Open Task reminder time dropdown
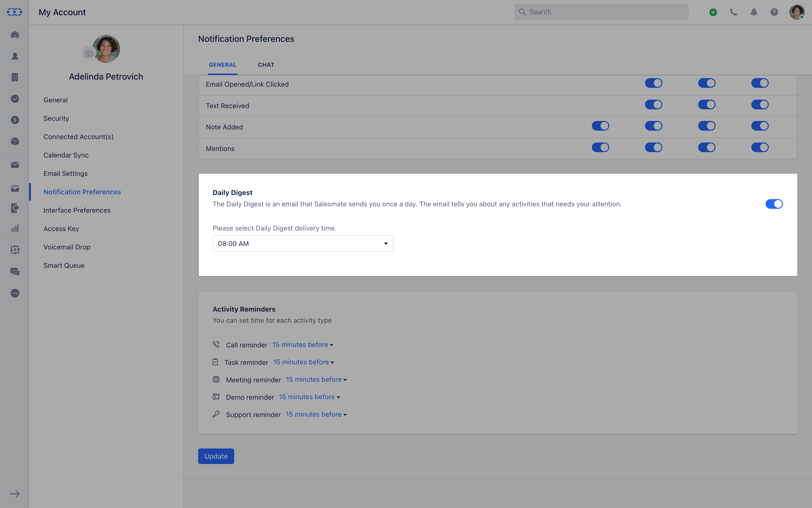Screen dimensions: 812x508 point(304,362)
